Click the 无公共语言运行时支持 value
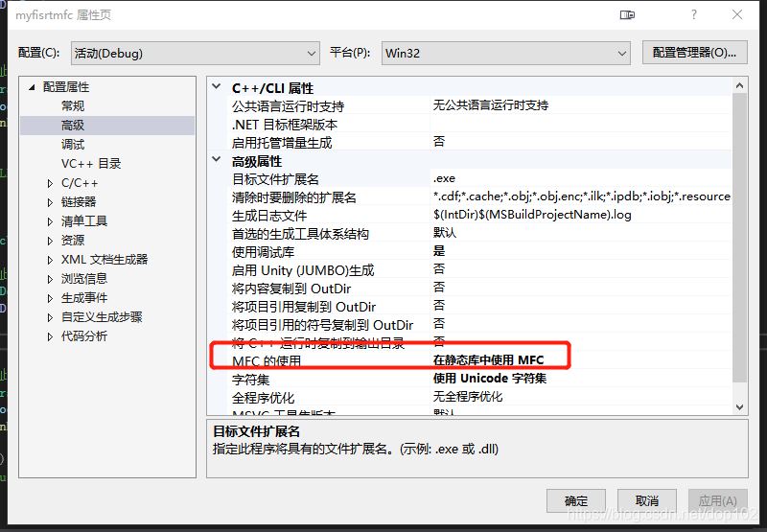This screenshot has height=532, width=767. [x=491, y=105]
